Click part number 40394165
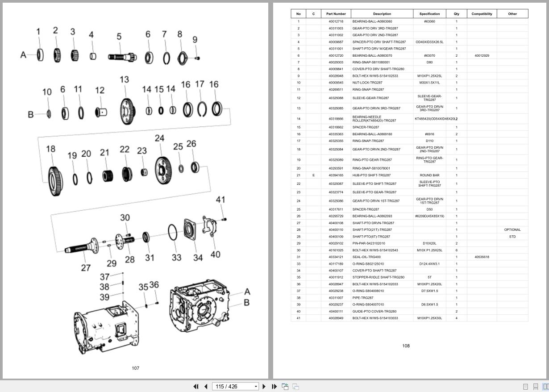This screenshot has height=392, width=549. (x=336, y=175)
